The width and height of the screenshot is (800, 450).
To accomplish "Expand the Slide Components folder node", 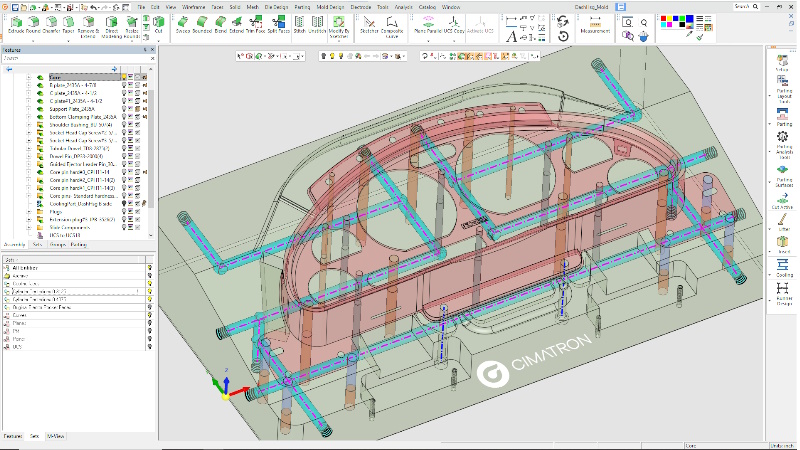I will (29, 228).
